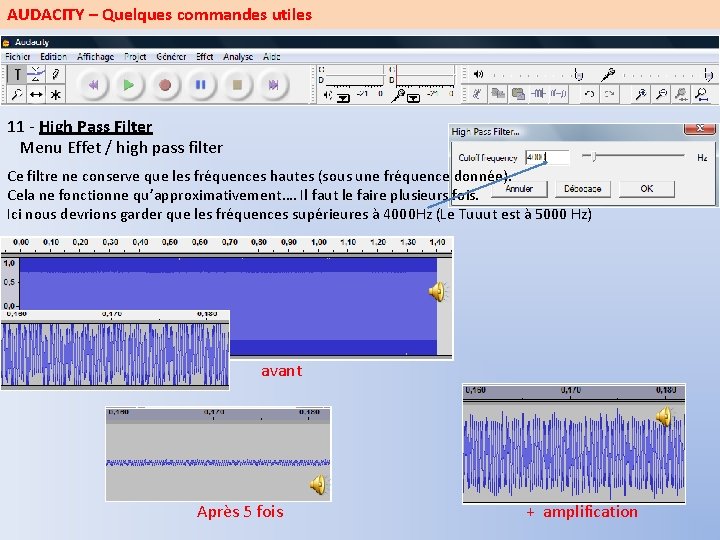Viewport: 720px width, 540px height.
Task: Open the Edition menu
Action: pos(53,57)
